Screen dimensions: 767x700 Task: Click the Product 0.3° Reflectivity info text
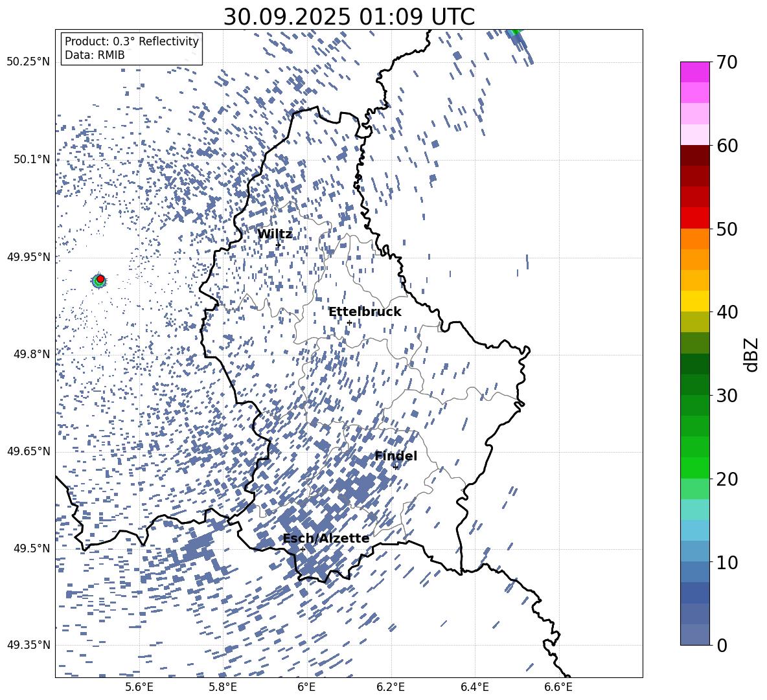(x=132, y=41)
